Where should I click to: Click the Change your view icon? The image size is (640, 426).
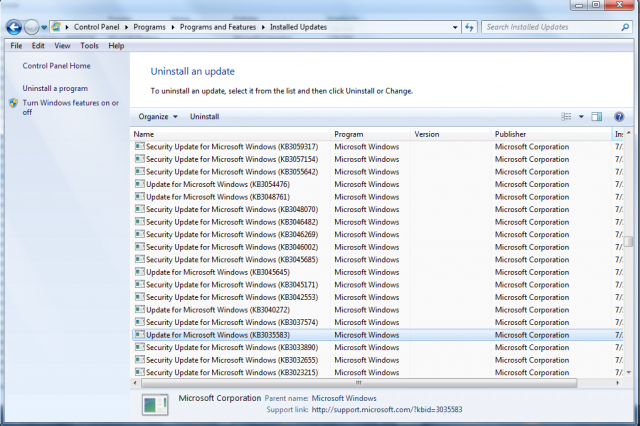coord(566,117)
